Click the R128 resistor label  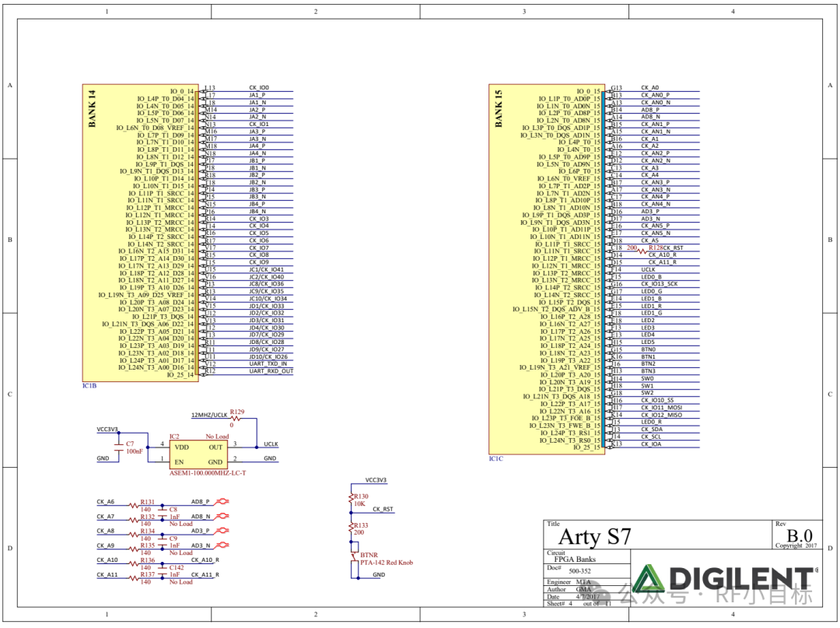click(x=655, y=247)
